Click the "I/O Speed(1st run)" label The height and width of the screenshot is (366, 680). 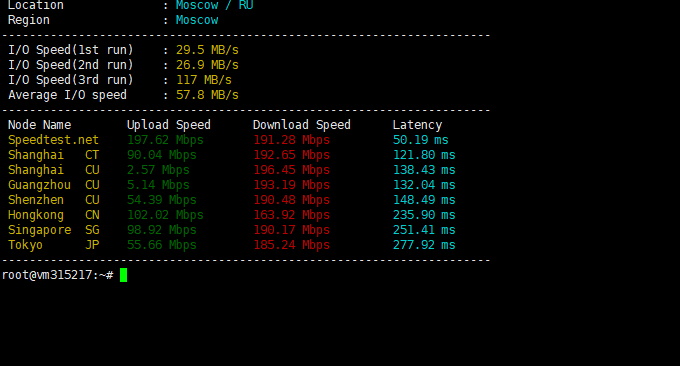[71, 50]
